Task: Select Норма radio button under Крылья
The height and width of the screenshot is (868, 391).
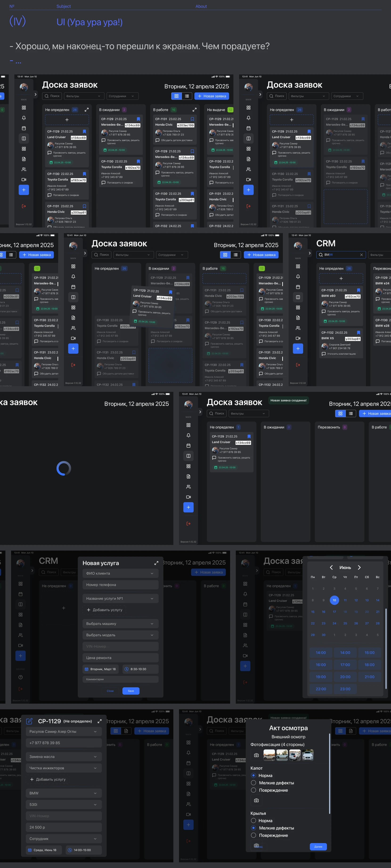Action: point(253,820)
